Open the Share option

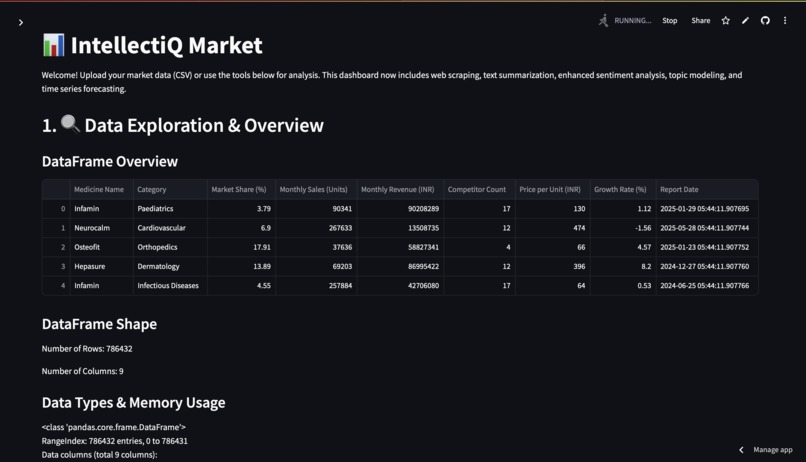(701, 21)
